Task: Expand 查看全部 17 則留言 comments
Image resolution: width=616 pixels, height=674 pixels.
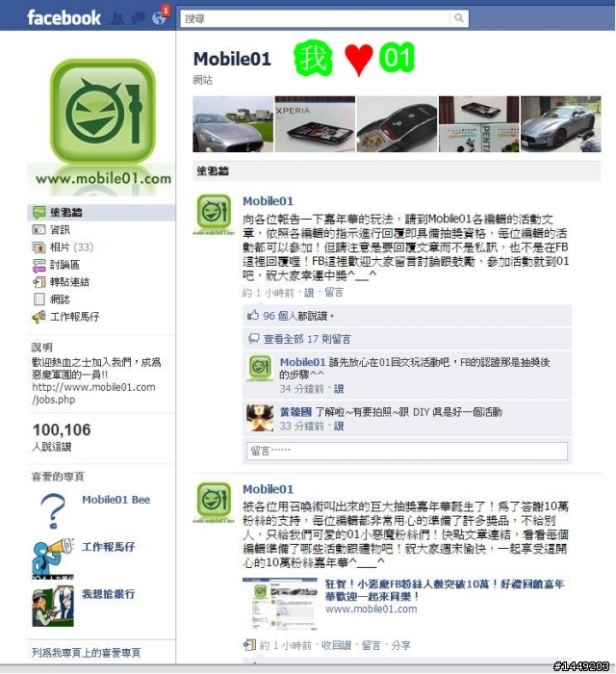Action: pos(307,339)
